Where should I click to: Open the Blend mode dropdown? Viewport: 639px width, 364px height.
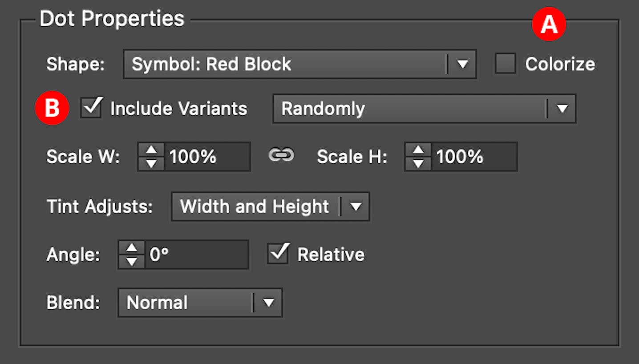268,303
